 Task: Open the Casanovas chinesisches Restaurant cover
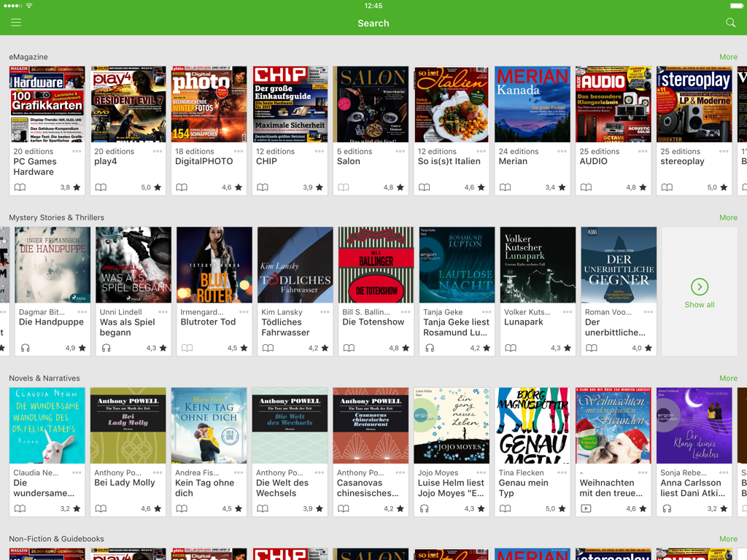point(371,425)
